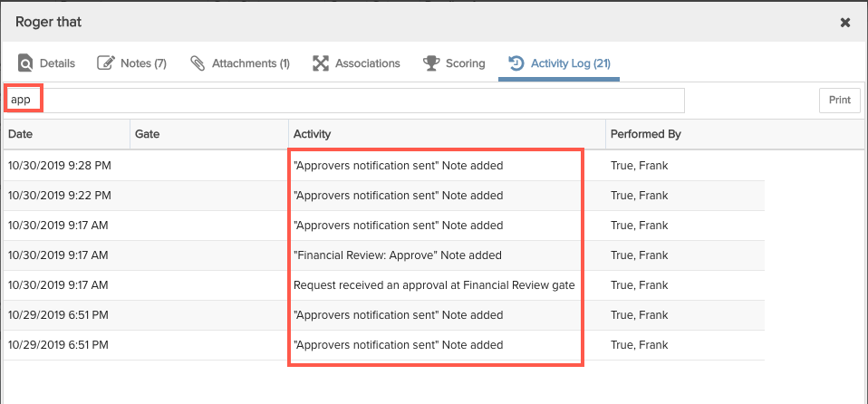The height and width of the screenshot is (404, 868).
Task: Sort by the Gate column header
Action: [209, 134]
